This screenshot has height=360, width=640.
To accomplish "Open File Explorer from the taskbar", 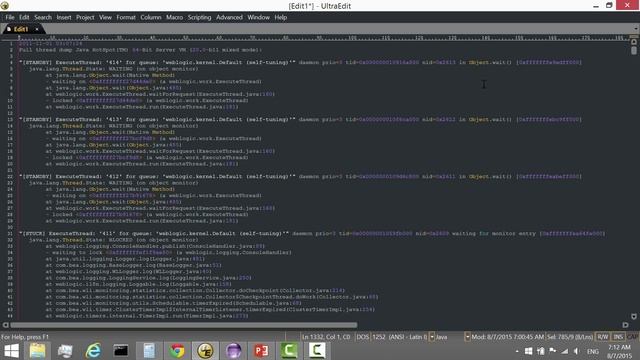I will 38,351.
